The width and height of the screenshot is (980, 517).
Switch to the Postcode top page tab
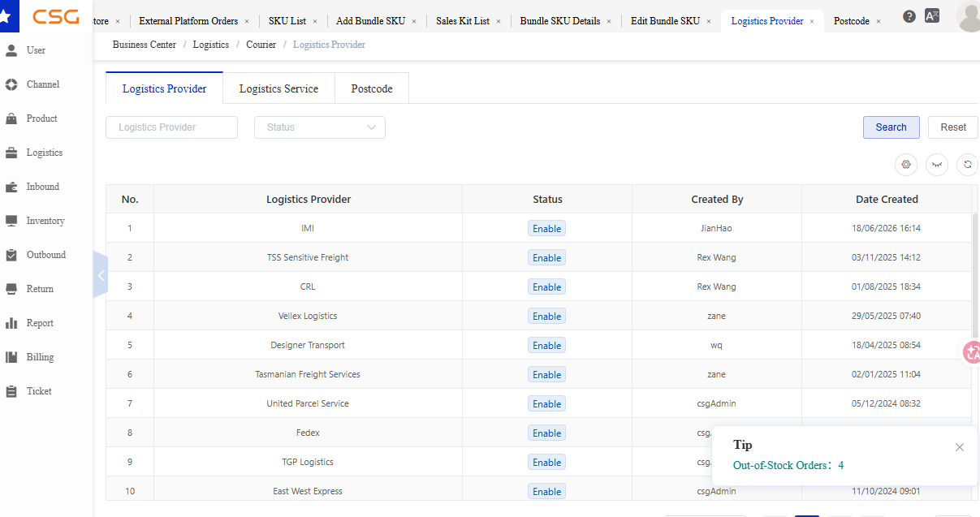click(x=851, y=21)
